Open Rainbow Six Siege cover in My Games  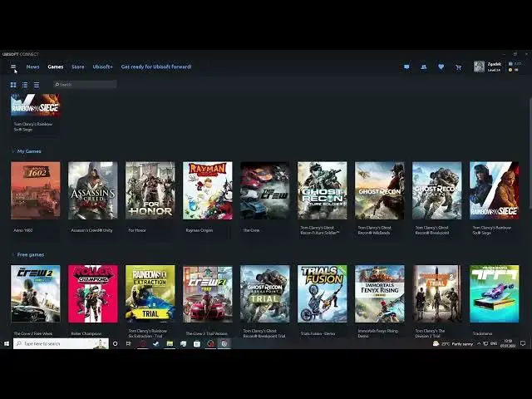point(495,190)
